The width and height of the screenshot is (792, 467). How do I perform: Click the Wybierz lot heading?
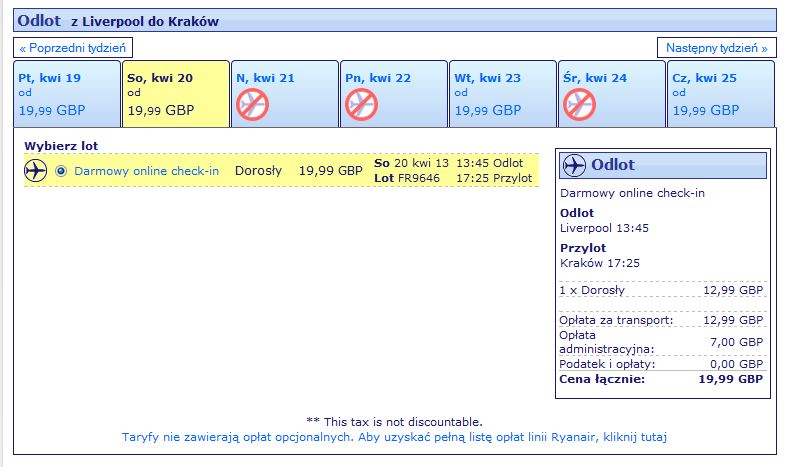[x=61, y=146]
